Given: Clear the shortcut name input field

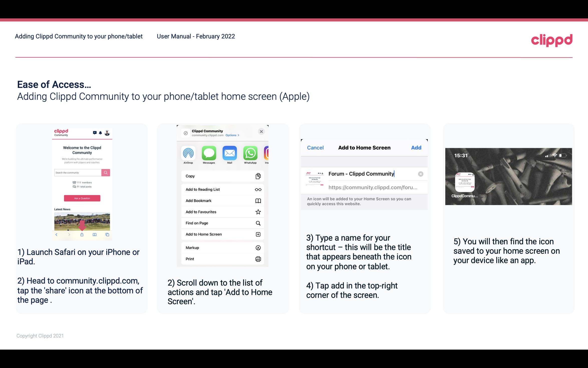Looking at the screenshot, I should click(420, 173).
